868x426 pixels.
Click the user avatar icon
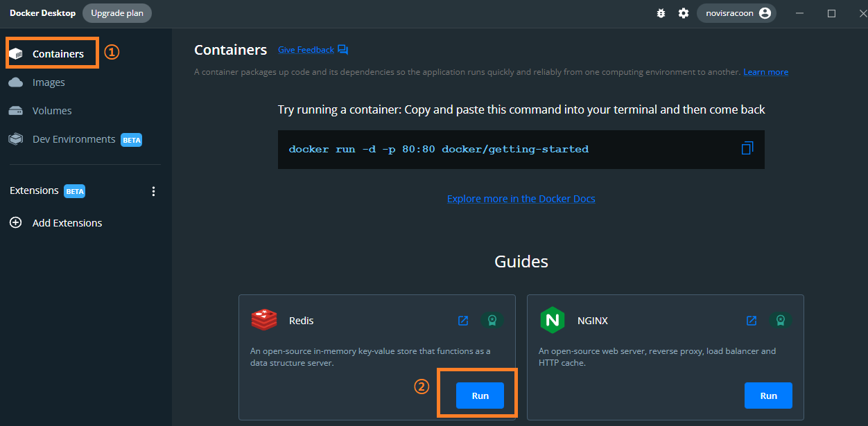tap(765, 13)
